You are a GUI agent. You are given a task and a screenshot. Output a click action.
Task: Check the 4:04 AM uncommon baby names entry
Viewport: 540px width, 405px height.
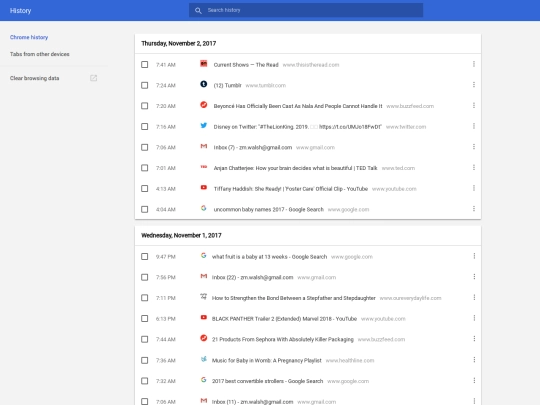(145, 209)
